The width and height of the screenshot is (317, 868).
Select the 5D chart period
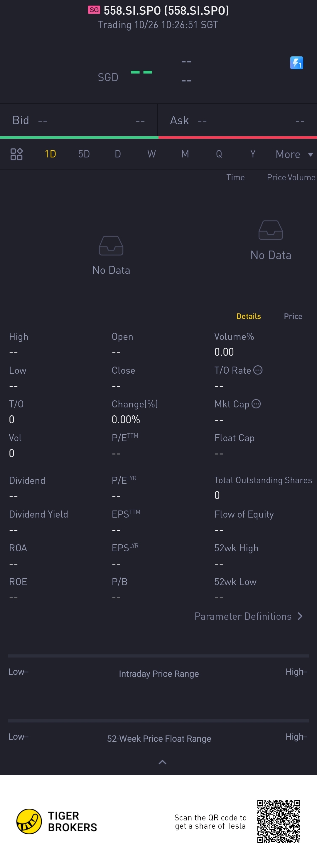(x=84, y=154)
